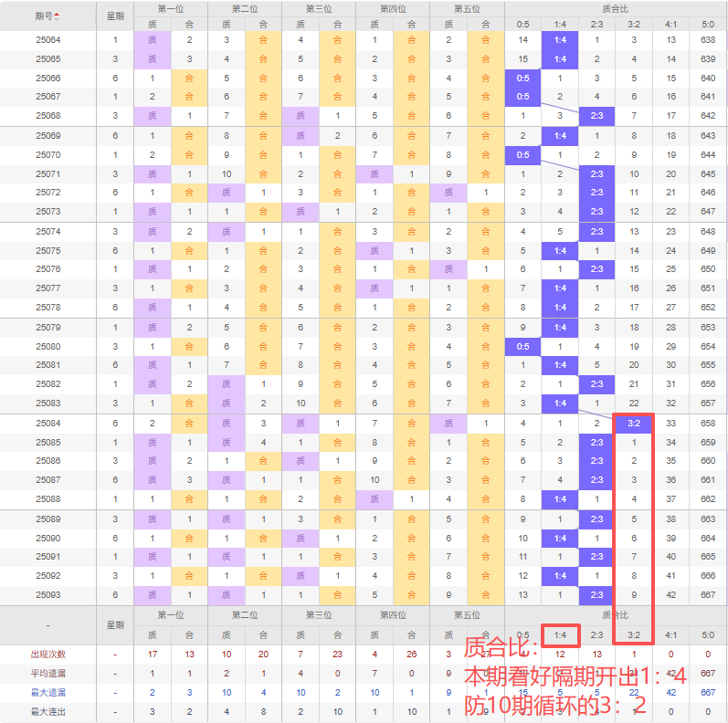Click the 2:3 highlighted cell in row 25068
The width and height of the screenshot is (728, 723).
tap(596, 116)
